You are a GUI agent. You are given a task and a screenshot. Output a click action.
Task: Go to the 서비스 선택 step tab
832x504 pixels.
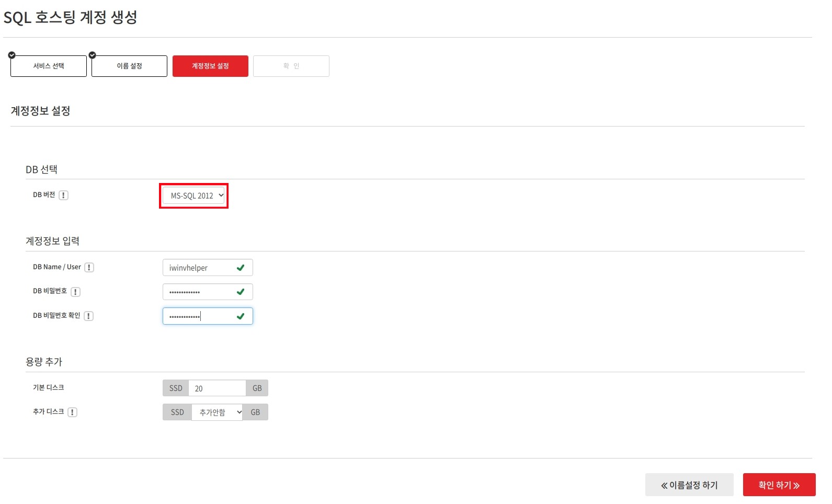pos(49,66)
